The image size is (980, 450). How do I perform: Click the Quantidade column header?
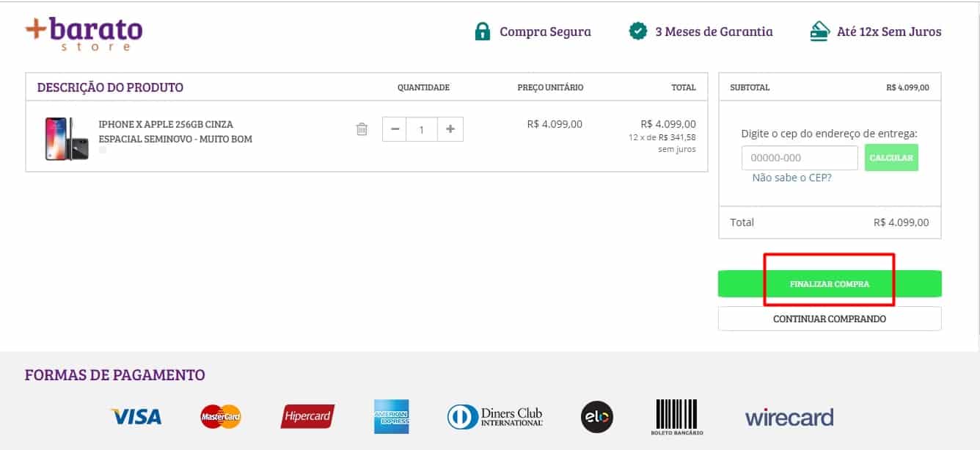[423, 87]
